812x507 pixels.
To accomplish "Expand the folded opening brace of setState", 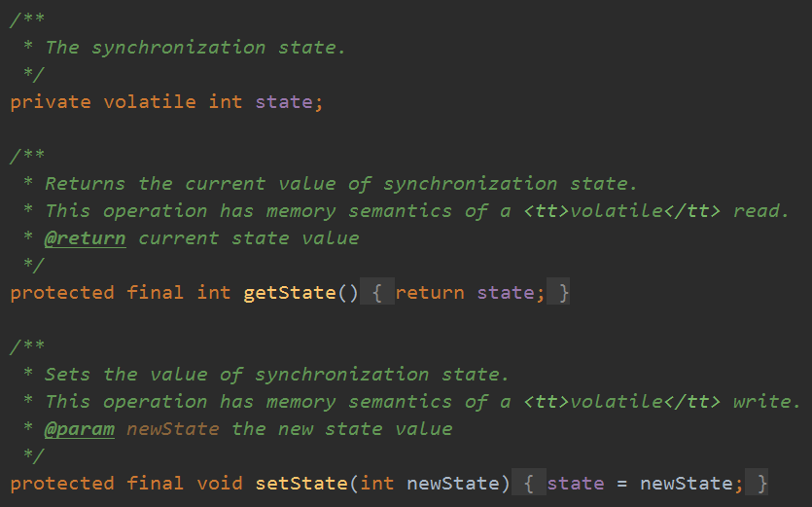I will (x=529, y=483).
